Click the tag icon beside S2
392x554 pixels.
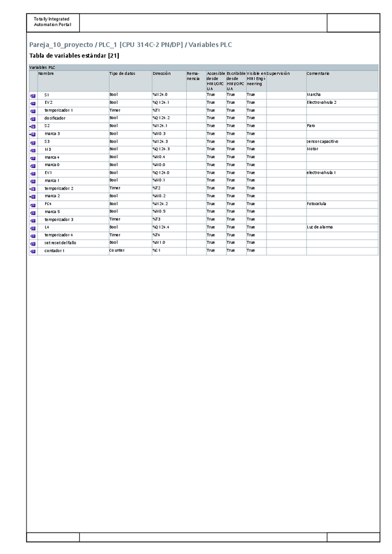point(33,127)
